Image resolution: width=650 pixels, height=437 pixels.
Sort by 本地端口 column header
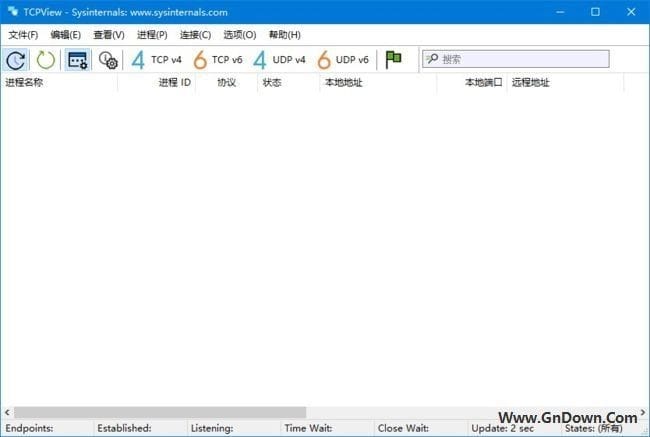[472, 83]
